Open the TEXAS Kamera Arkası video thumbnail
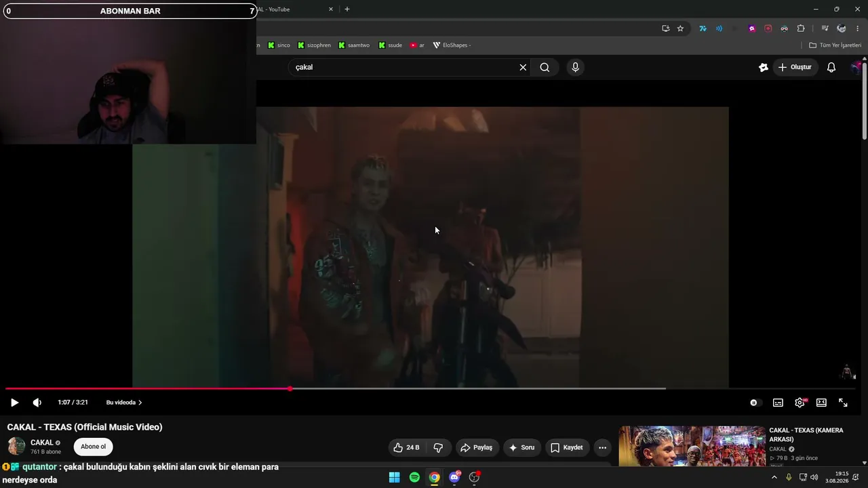 692,446
